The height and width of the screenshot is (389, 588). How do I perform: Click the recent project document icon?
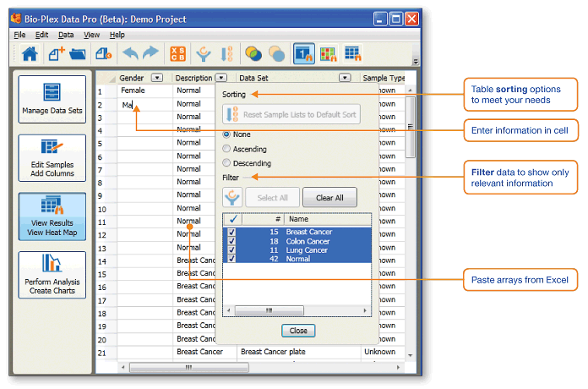tap(103, 53)
